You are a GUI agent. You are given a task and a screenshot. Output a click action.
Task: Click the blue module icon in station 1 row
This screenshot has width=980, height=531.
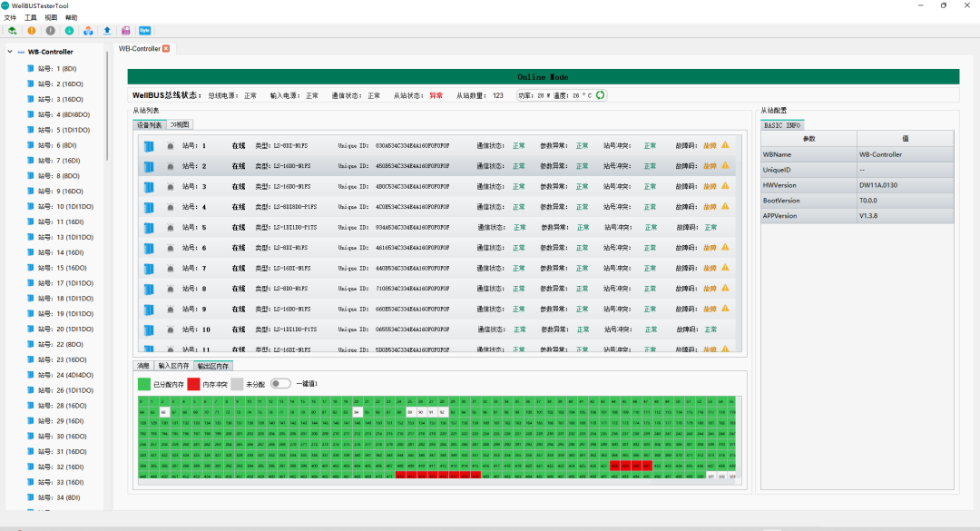tap(149, 146)
